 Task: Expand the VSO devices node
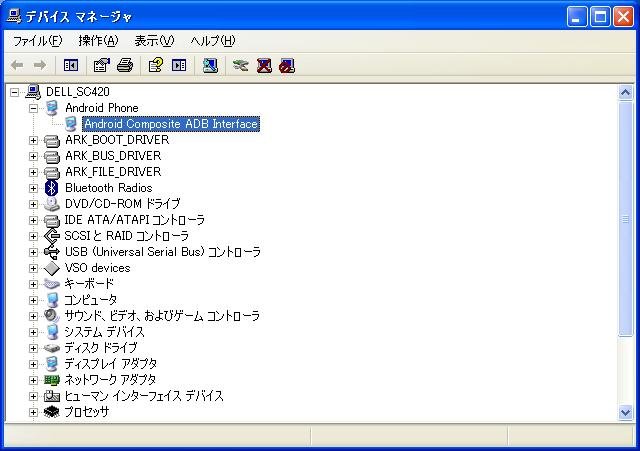33,268
